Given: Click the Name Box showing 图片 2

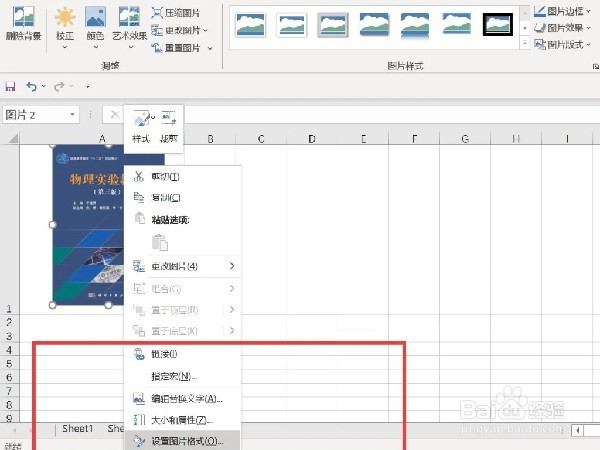Looking at the screenshot, I should coord(35,115).
